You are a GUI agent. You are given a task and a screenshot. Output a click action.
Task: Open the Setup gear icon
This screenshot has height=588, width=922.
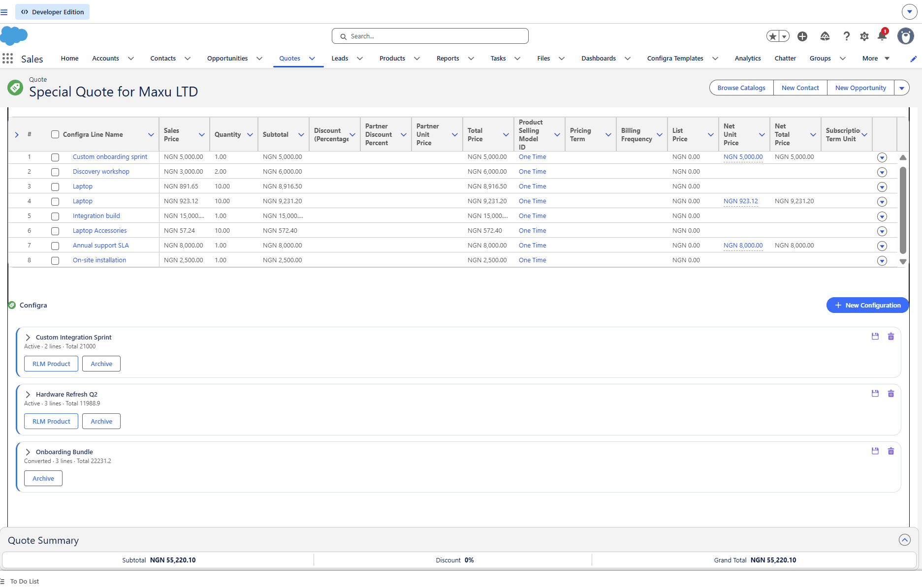click(864, 36)
